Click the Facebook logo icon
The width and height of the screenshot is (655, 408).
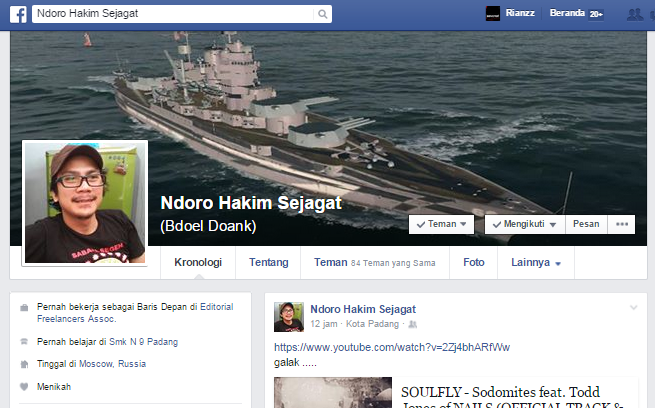point(18,14)
